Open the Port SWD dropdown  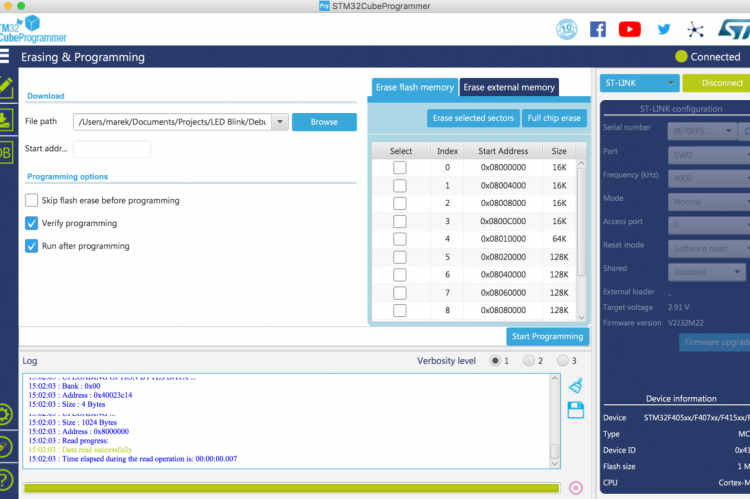point(709,155)
